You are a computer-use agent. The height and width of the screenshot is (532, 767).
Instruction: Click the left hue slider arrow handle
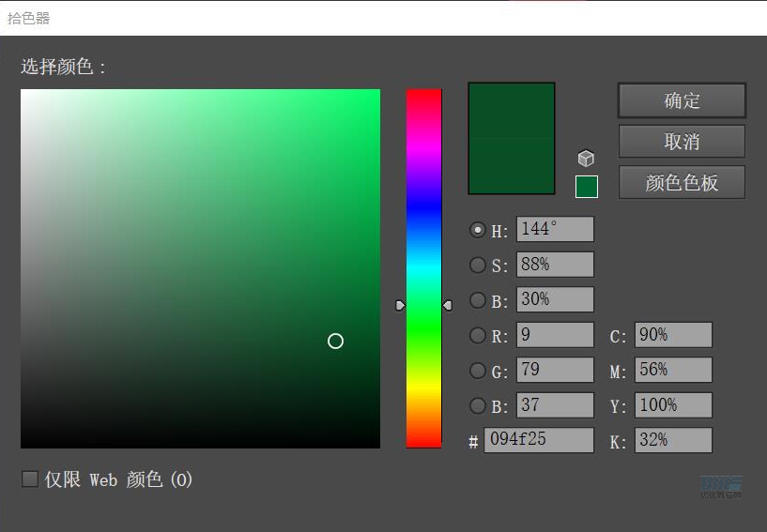pyautogui.click(x=400, y=305)
